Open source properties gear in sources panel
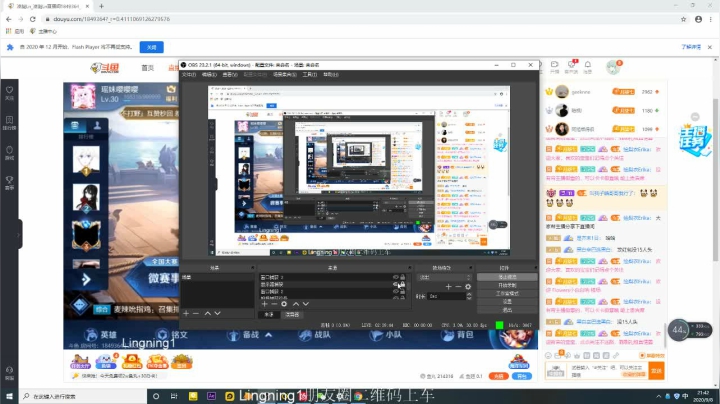Image resolution: width=720 pixels, height=404 pixels. coord(284,304)
